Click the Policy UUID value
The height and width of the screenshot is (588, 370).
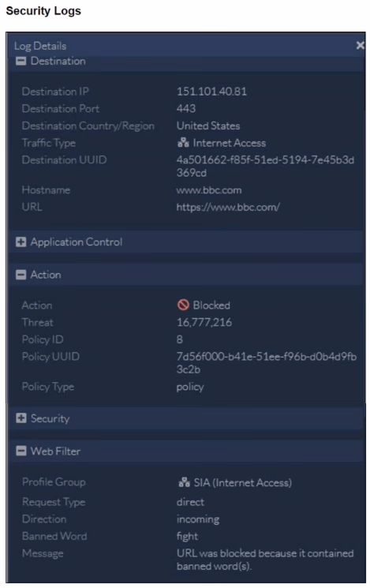coord(266,362)
